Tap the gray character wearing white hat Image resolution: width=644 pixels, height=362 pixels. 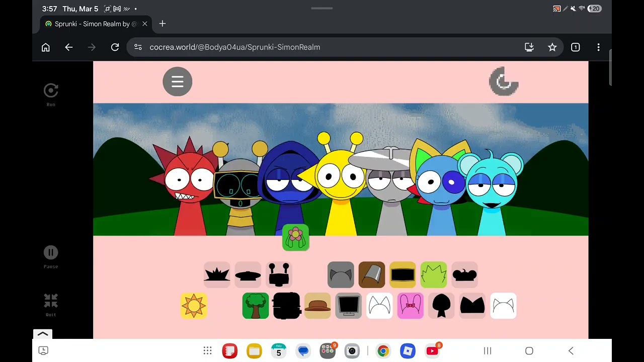(x=391, y=191)
